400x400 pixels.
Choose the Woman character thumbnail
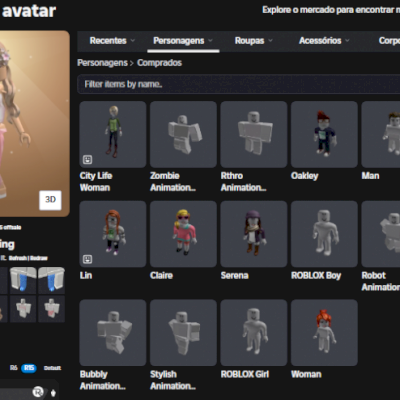tap(324, 332)
